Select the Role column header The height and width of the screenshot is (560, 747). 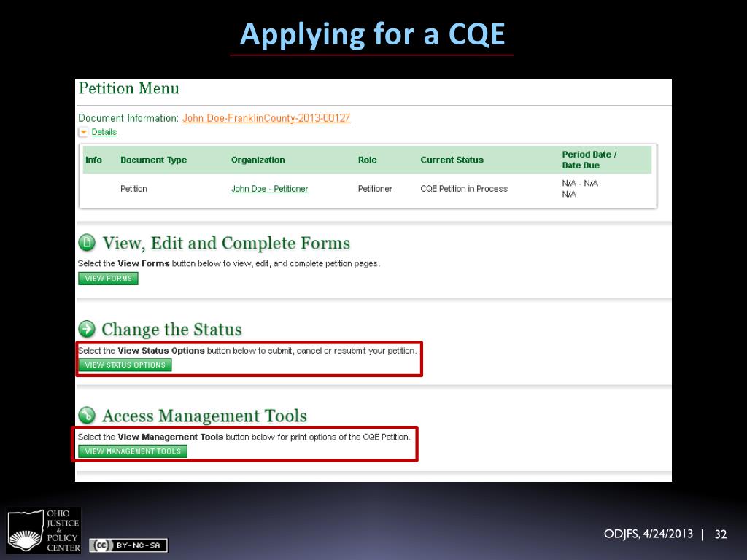[368, 160]
